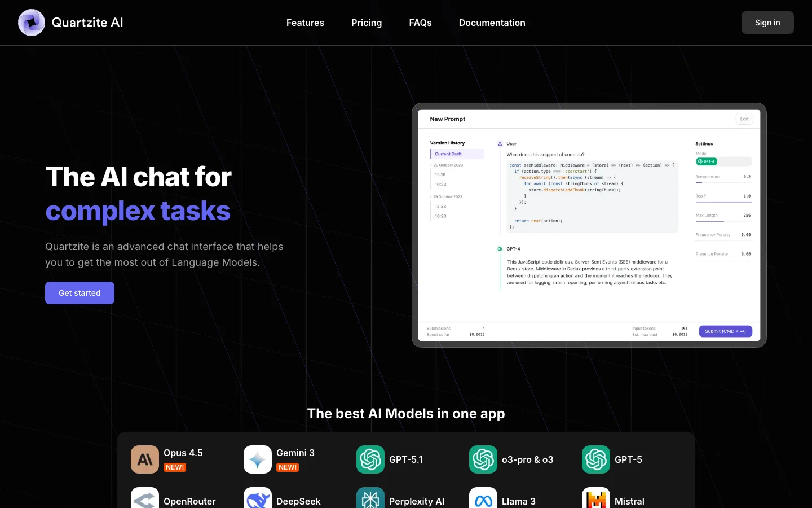Select the 15:18 version entry
Image resolution: width=812 pixels, height=508 pixels.
(x=440, y=174)
